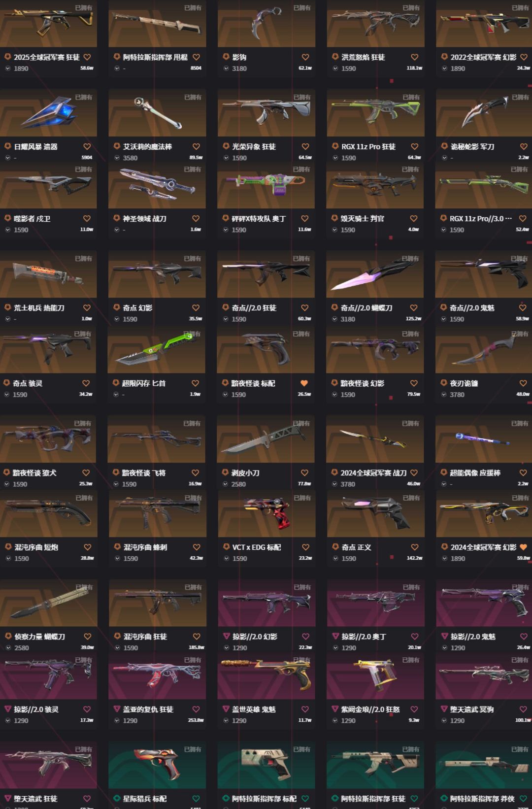Click the tier icon beside 奇点//2.0 蝴蝶刀
Image resolution: width=532 pixels, height=809 pixels.
pos(335,307)
